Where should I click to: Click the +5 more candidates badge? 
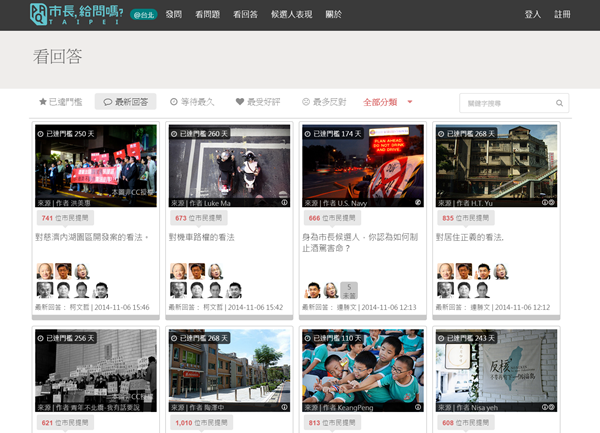pyautogui.click(x=348, y=290)
